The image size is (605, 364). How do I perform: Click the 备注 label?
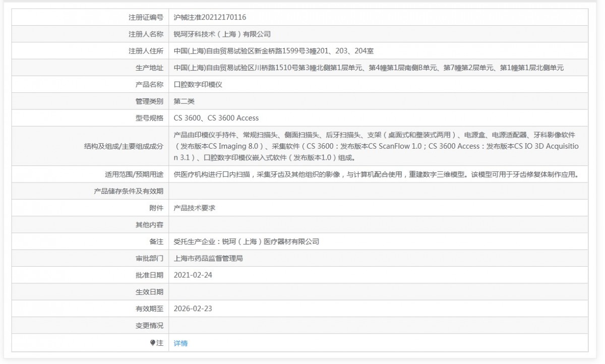[x=156, y=241]
